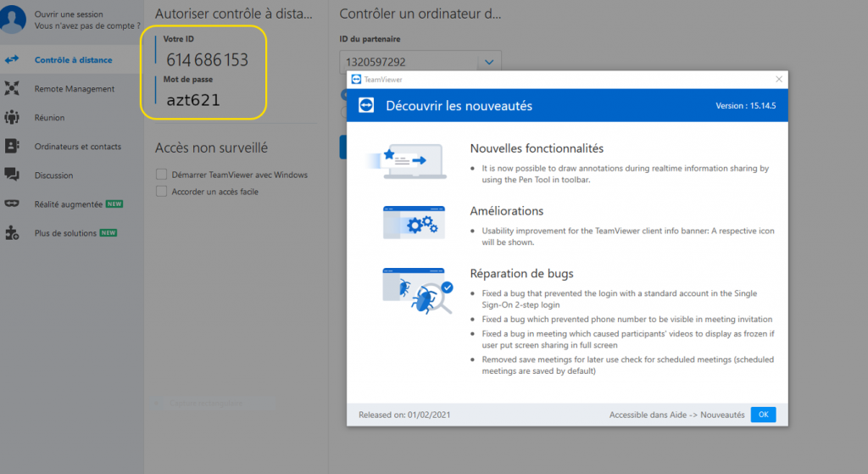Click the Réparation de bugs illustration
Viewport: 868px width, 474px height.
418,291
